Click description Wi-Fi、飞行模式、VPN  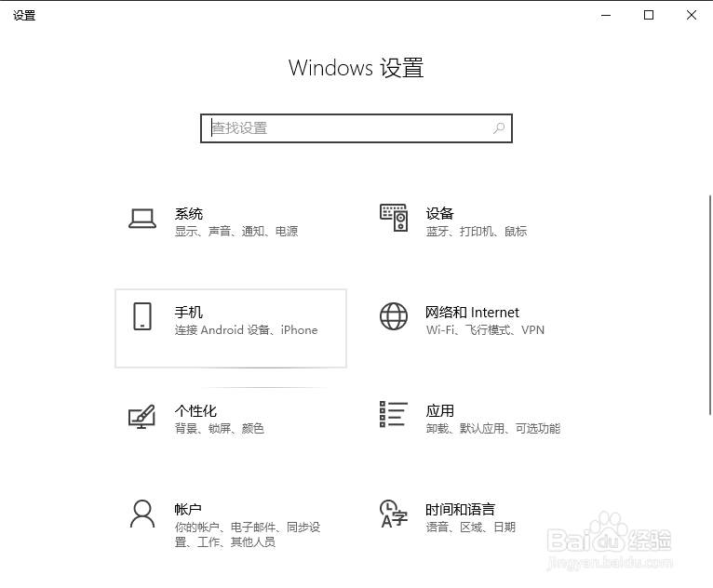tap(485, 330)
